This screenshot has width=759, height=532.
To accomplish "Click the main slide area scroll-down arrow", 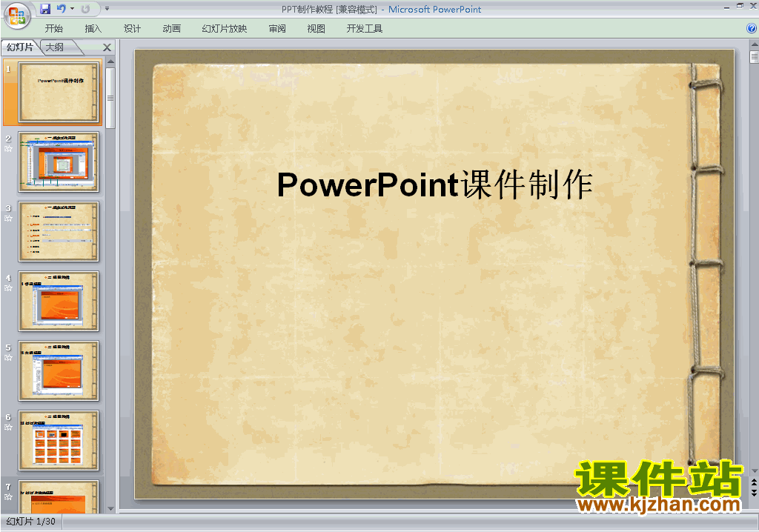I will coord(754,471).
